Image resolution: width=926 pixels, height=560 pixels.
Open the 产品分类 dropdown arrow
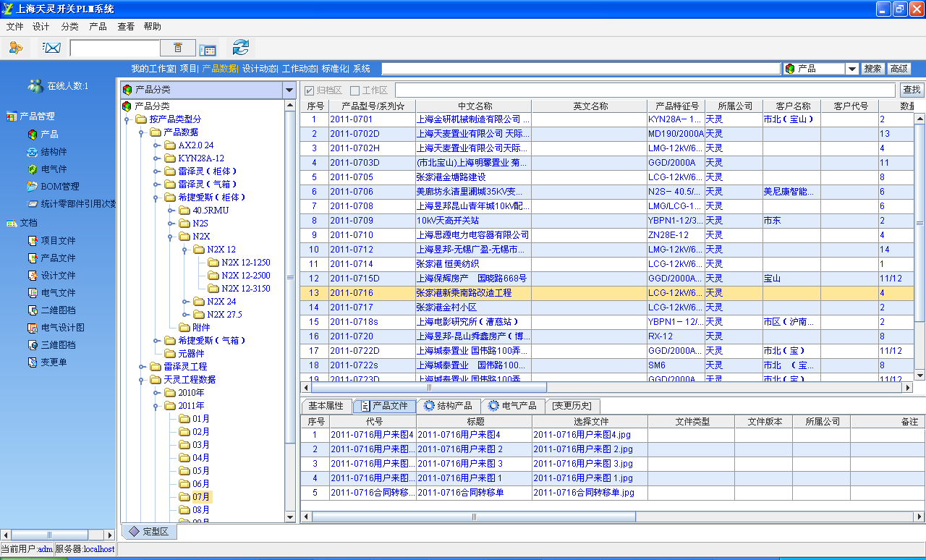point(289,90)
